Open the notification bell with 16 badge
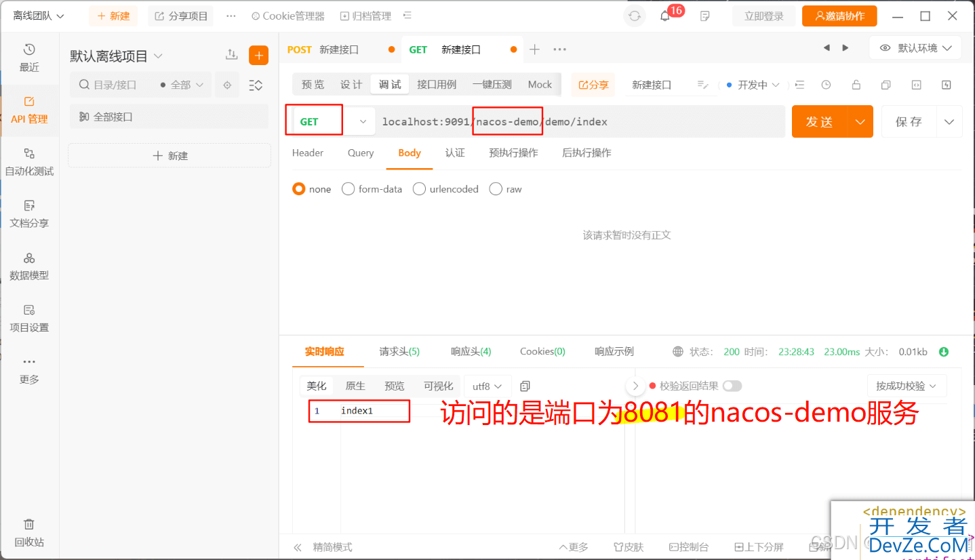The width and height of the screenshot is (975, 560). pyautogui.click(x=665, y=16)
